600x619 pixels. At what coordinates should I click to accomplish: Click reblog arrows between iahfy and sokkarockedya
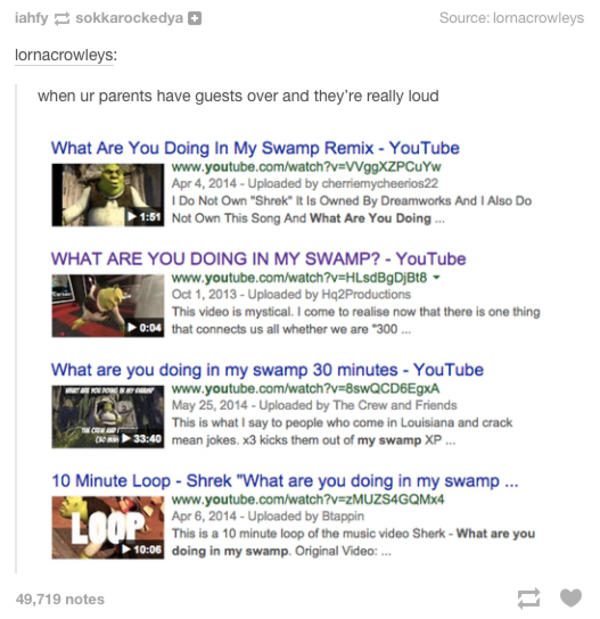click(62, 19)
